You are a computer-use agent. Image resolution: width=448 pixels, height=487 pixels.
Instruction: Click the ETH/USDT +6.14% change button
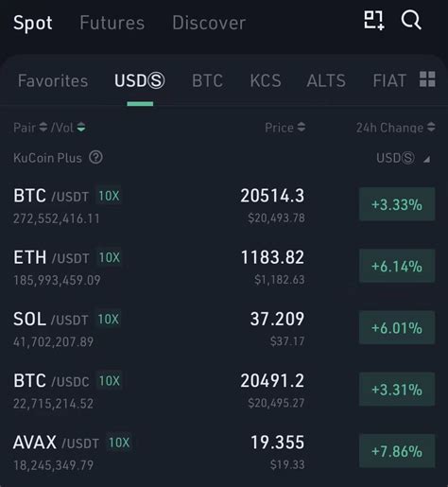pyautogui.click(x=397, y=266)
